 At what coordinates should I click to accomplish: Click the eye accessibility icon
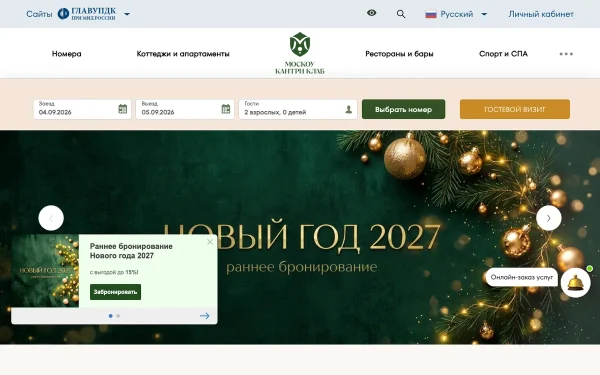pos(371,13)
